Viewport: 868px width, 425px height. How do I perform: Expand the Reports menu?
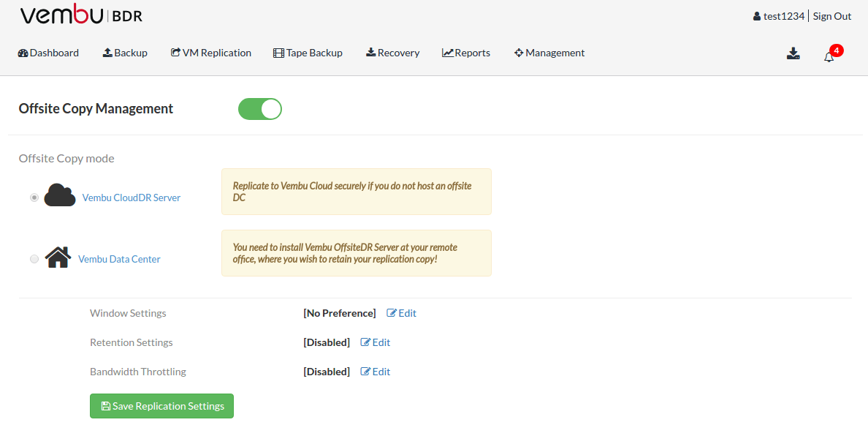[466, 53]
